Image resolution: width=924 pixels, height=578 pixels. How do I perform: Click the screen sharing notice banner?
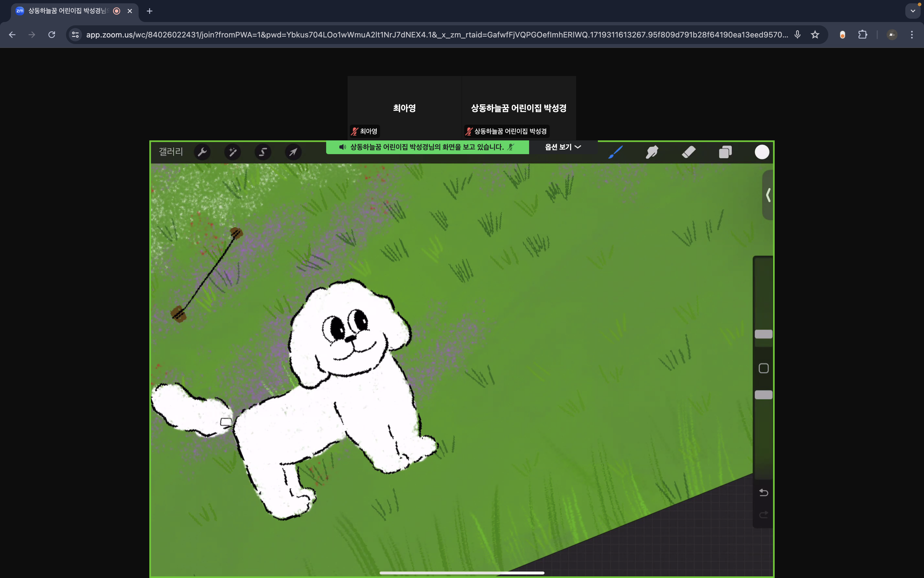(x=427, y=147)
